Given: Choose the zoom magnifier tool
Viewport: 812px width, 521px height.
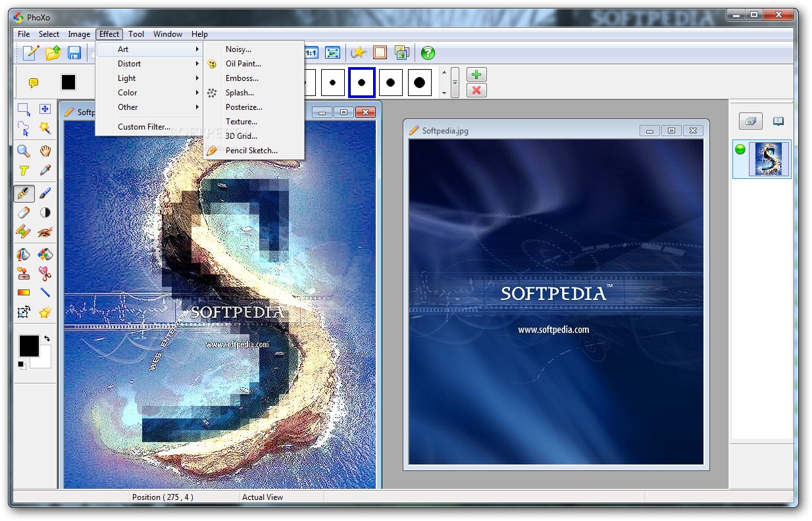Looking at the screenshot, I should [x=24, y=151].
